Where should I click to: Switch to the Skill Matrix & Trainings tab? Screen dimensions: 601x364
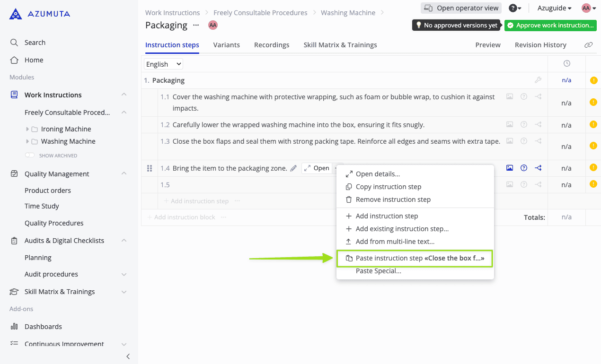tap(340, 45)
